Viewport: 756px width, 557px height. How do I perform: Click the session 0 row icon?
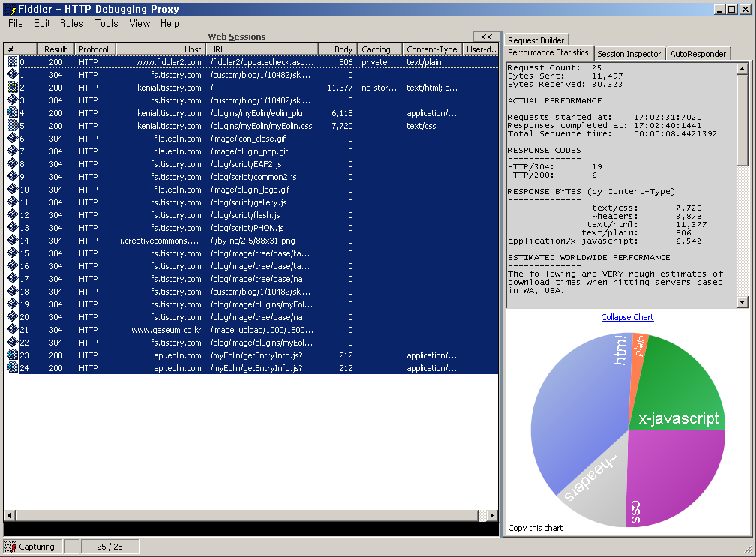point(13,61)
